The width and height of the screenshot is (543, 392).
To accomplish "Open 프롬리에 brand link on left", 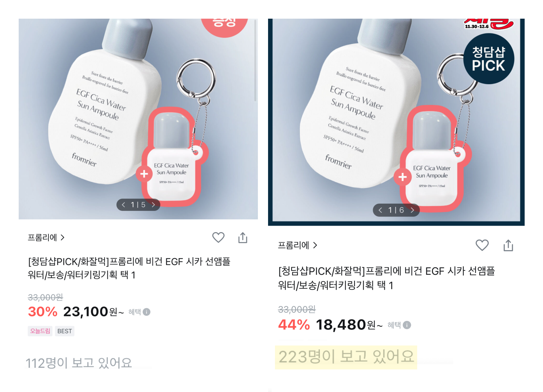I will click(46, 237).
